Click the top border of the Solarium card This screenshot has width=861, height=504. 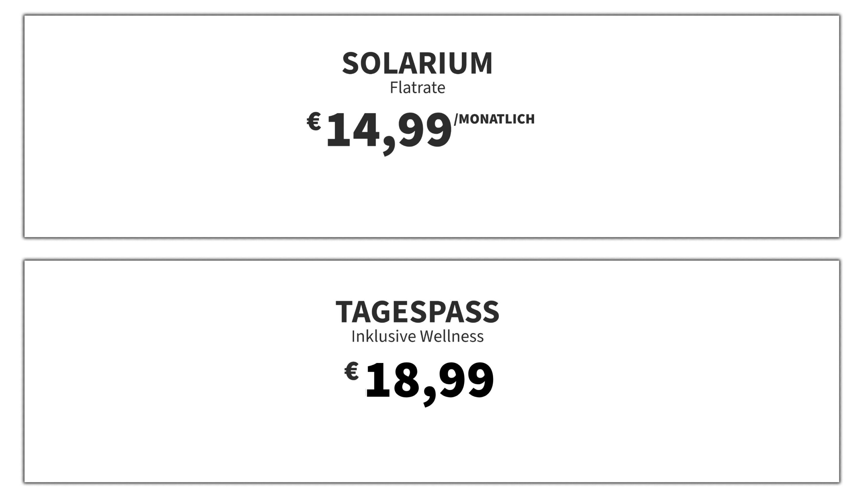pos(432,15)
